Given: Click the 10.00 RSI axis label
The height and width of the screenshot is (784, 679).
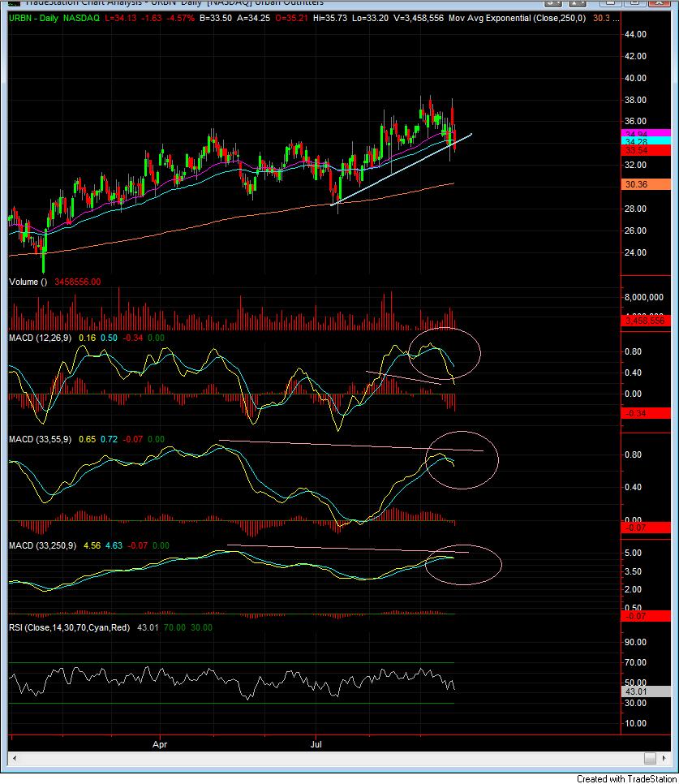Looking at the screenshot, I should click(x=635, y=723).
